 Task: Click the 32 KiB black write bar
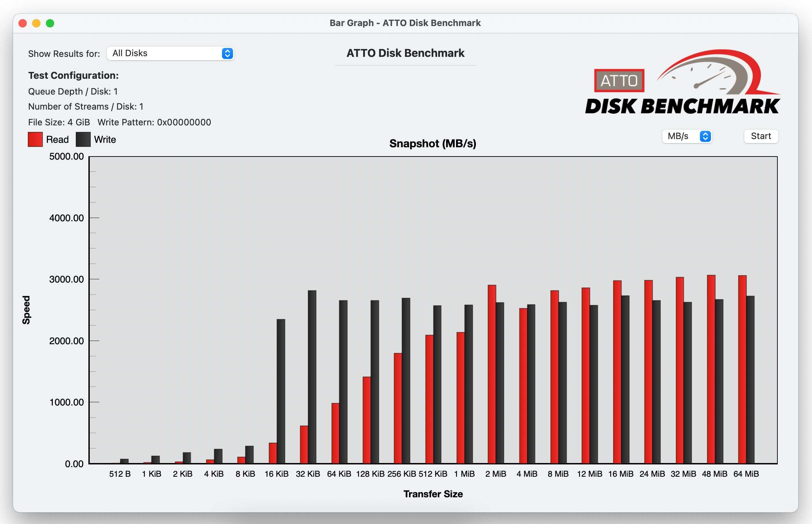click(312, 377)
